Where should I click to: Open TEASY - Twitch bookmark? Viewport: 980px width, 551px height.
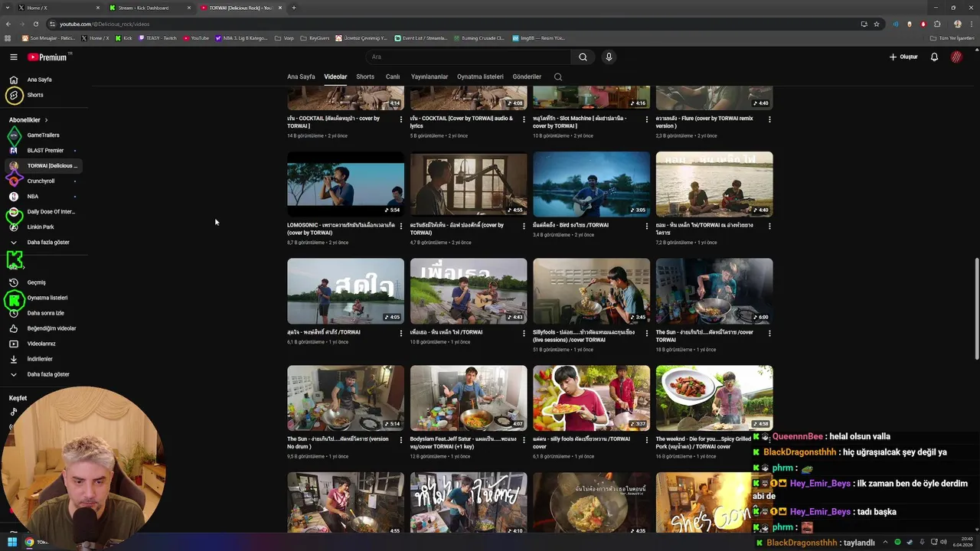(158, 37)
